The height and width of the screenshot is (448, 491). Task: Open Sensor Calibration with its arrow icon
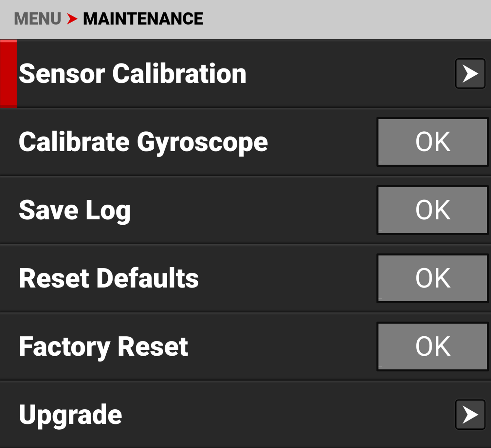pyautogui.click(x=470, y=74)
